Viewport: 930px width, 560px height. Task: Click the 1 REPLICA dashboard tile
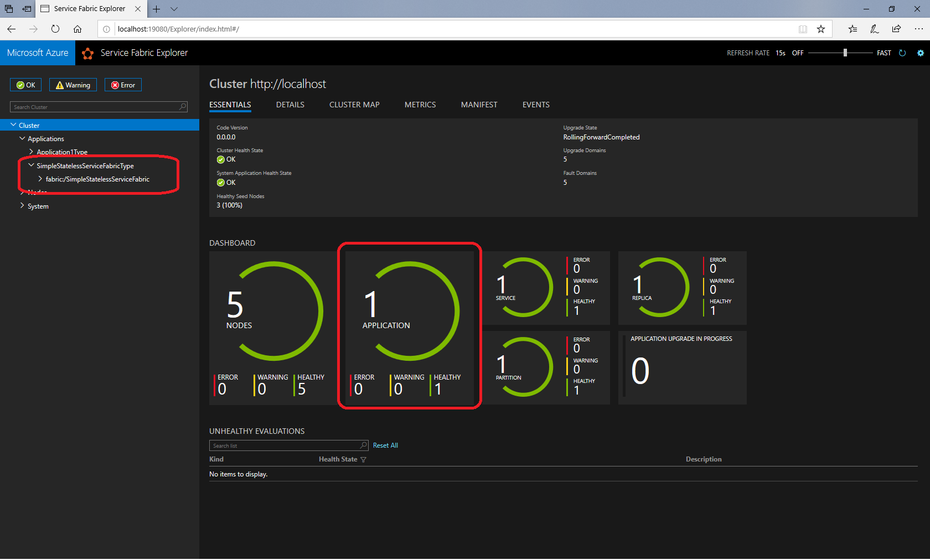[x=682, y=288]
